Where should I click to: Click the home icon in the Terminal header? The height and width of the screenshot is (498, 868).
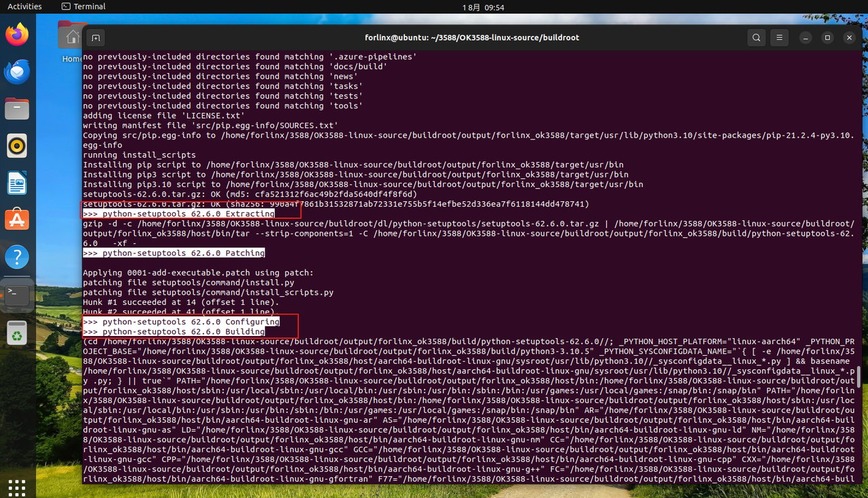(x=72, y=37)
